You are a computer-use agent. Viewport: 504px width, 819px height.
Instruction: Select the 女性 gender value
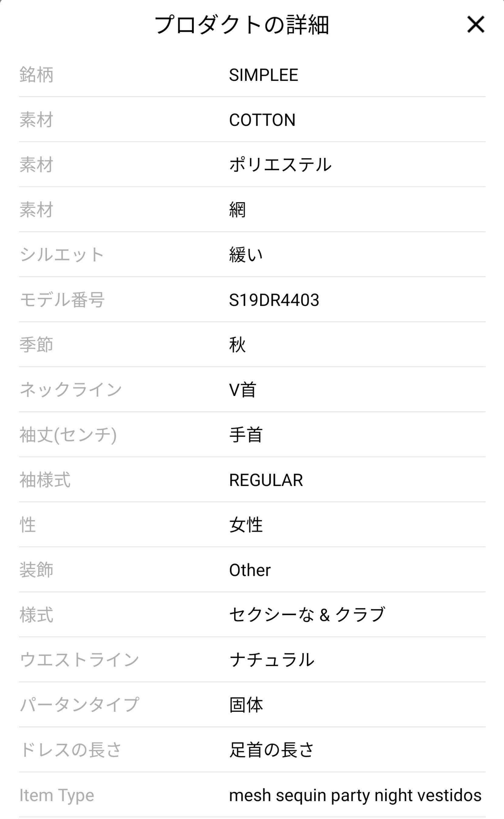point(246,525)
